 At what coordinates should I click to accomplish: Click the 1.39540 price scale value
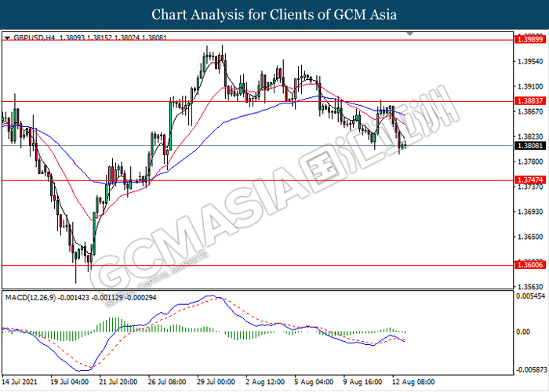coord(530,62)
